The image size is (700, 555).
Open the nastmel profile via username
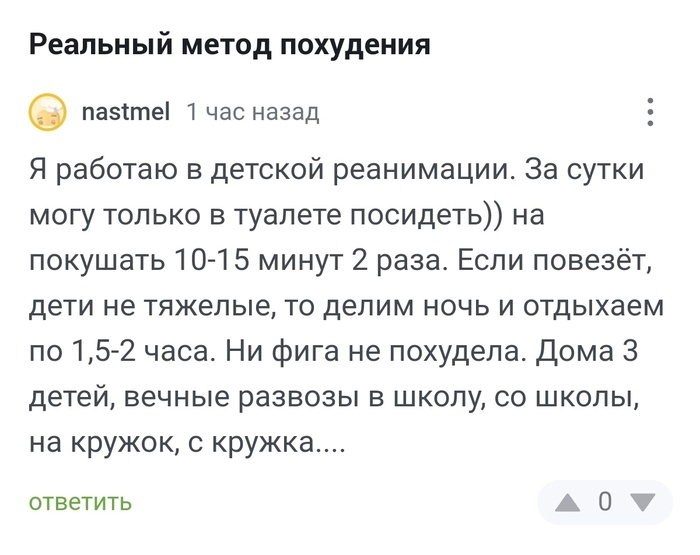point(126,112)
